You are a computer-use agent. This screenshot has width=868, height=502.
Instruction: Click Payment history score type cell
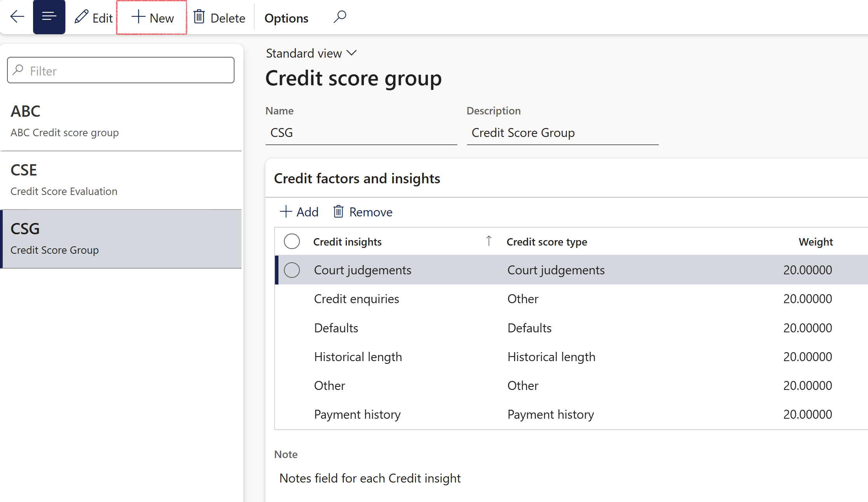pos(551,414)
